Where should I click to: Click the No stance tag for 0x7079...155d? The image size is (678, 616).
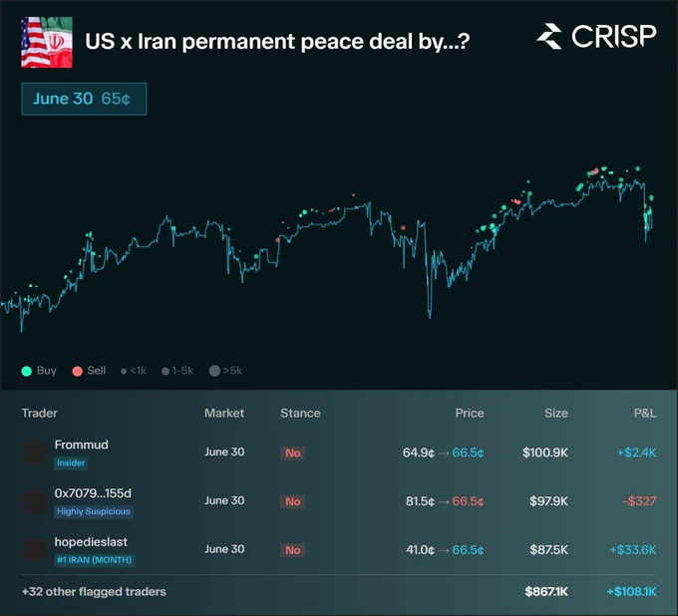(293, 501)
